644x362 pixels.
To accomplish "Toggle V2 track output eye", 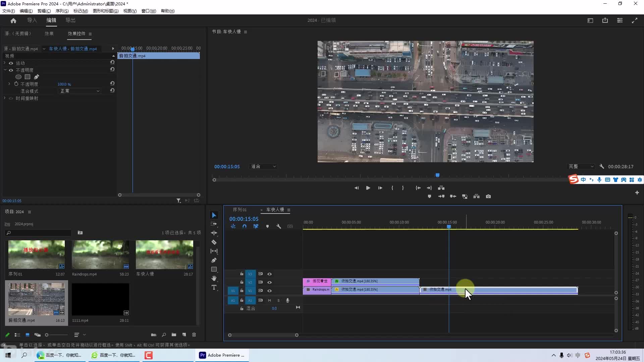I will click(269, 283).
